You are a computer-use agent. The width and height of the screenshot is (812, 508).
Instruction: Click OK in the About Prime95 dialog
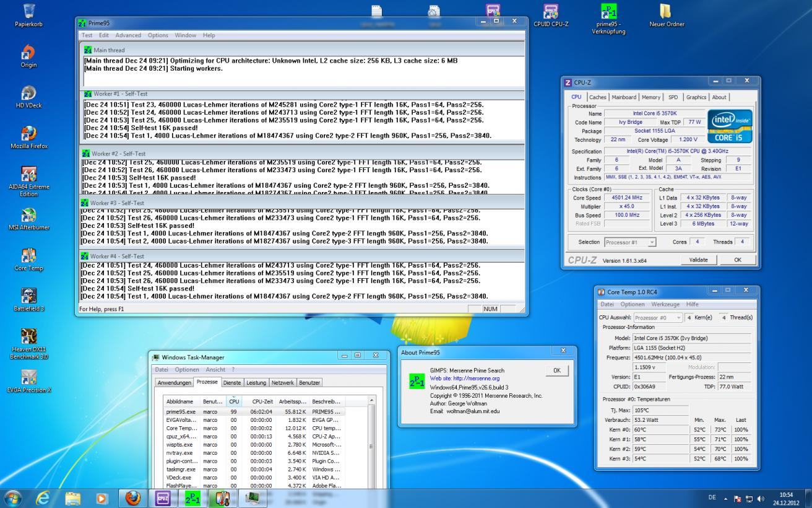click(557, 370)
